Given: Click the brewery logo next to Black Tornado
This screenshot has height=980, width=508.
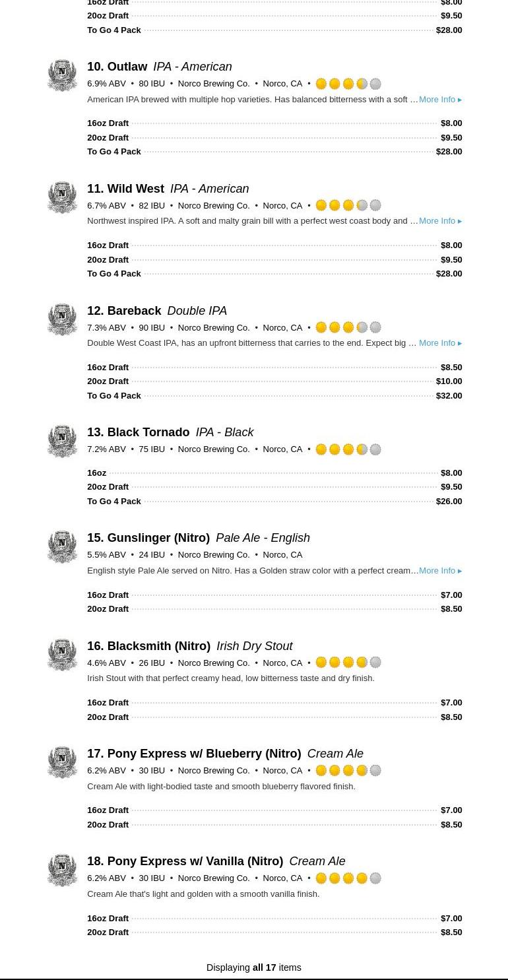Looking at the screenshot, I should pyautogui.click(x=62, y=441).
